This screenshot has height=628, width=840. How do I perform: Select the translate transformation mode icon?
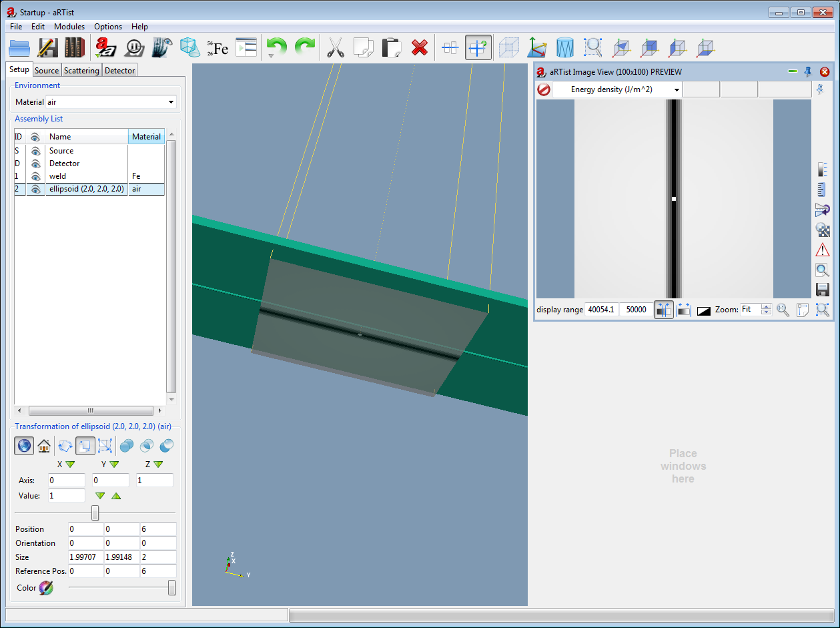point(85,446)
